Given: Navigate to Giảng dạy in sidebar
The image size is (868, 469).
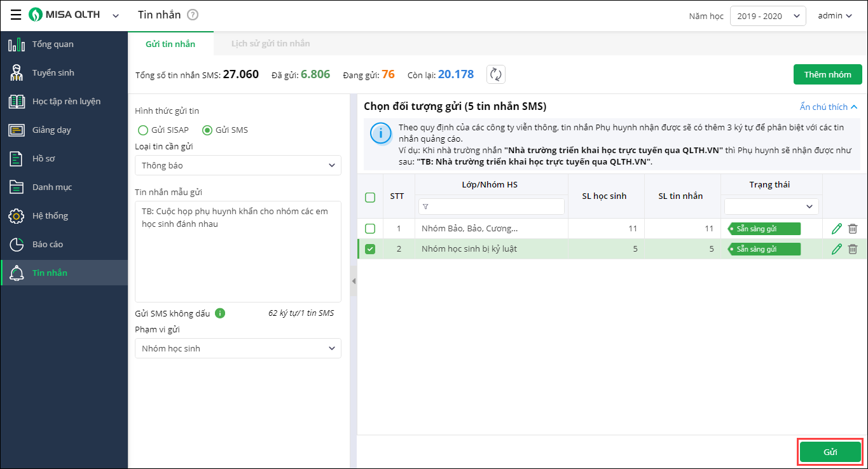Looking at the screenshot, I should pyautogui.click(x=64, y=130).
